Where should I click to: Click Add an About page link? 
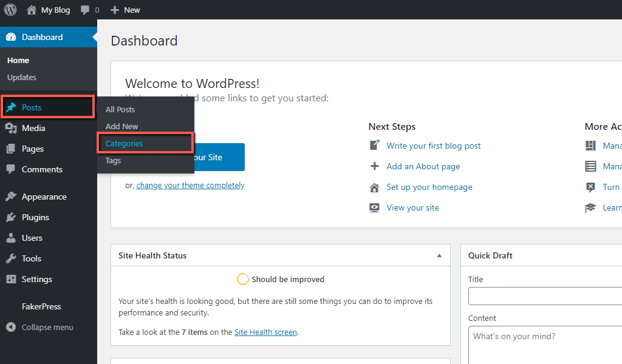click(423, 166)
